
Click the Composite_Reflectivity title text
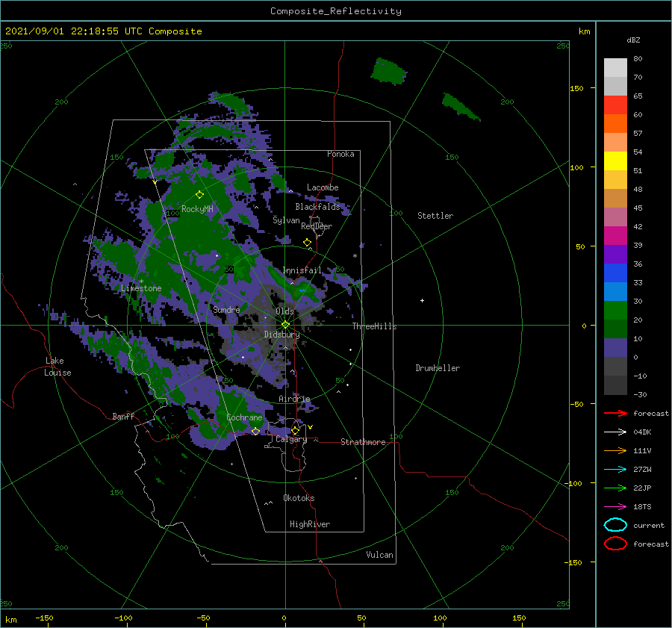pos(336,11)
